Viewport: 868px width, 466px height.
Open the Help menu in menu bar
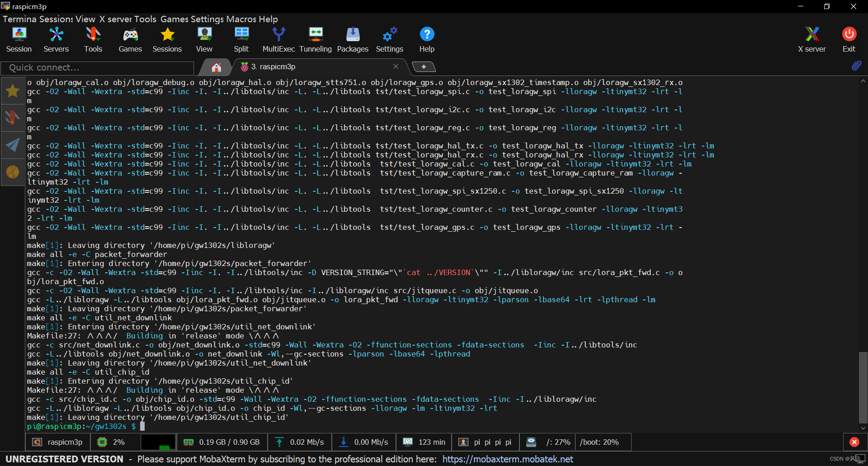coord(269,19)
